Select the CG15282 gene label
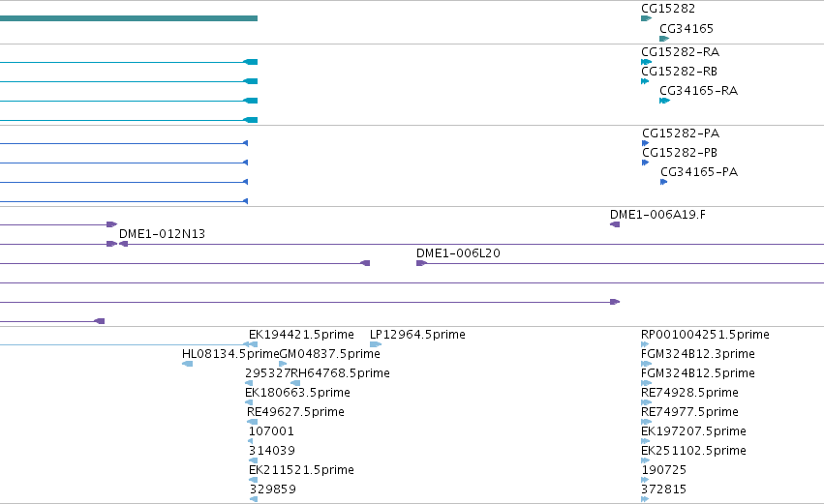The width and height of the screenshot is (824, 504). 668,9
